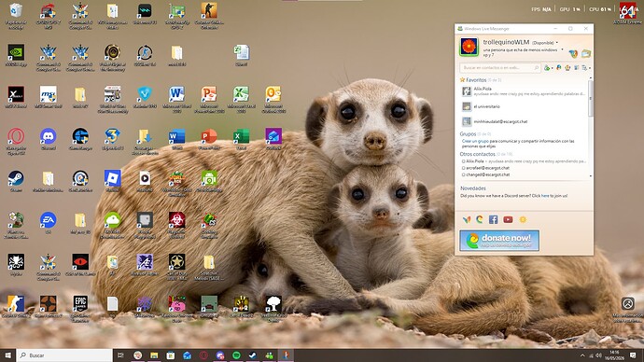Open the Microsoft Store taskbar icon

(171, 355)
